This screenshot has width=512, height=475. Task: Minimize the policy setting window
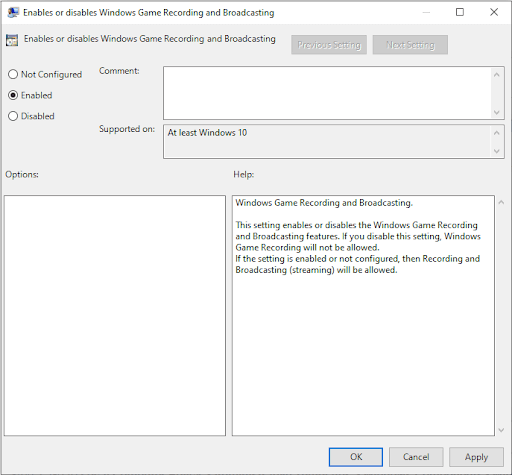(426, 12)
